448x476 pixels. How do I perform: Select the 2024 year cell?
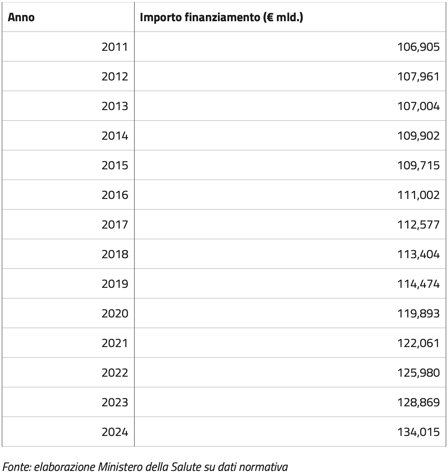point(115,432)
